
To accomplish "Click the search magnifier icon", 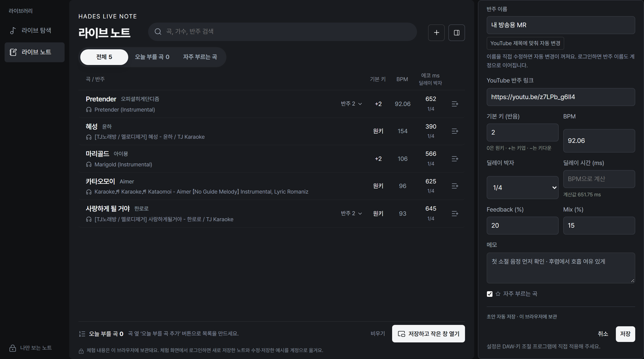I will point(158,32).
